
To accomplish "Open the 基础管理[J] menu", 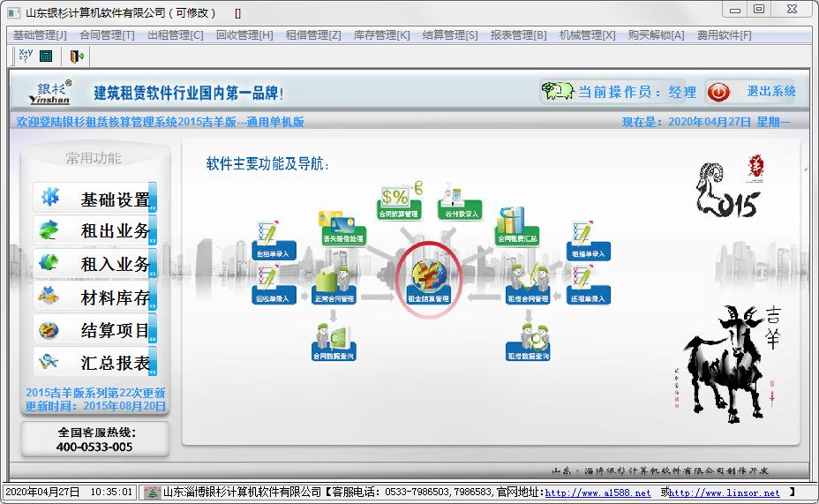I will pyautogui.click(x=40, y=35).
